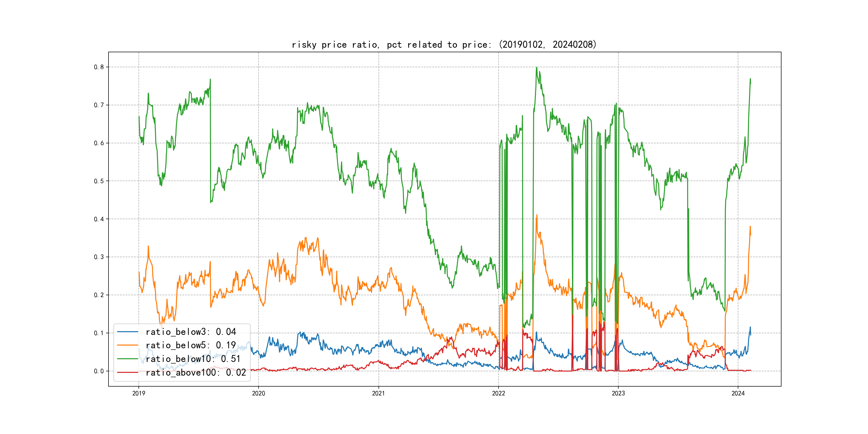Screen dimensions: 868x434
Task: Click the green line's highest peak in 2022
Action: coord(536,68)
